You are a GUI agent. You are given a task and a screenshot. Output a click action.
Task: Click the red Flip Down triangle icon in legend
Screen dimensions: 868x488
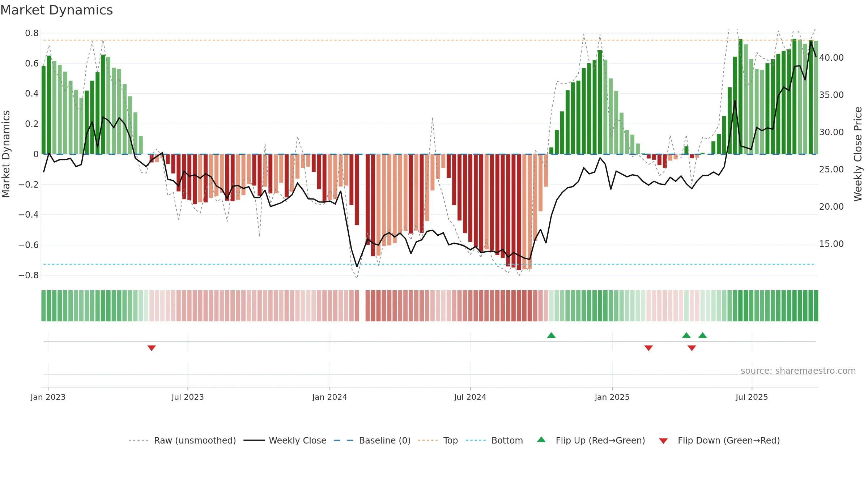[663, 441]
